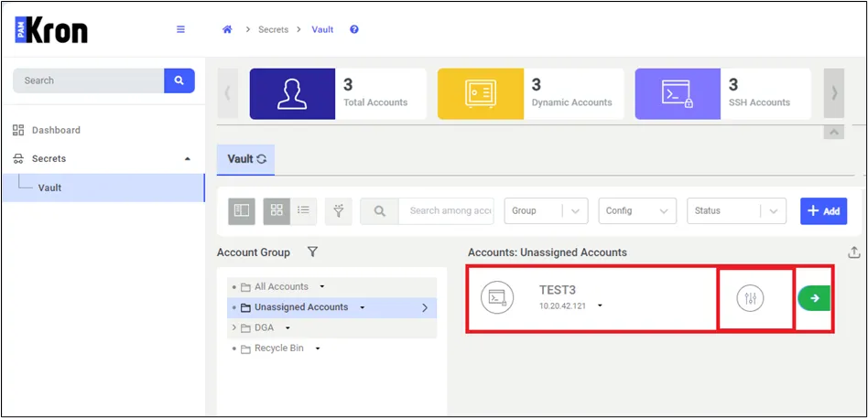Select Vault in the sidebar tree
Viewport: 868px width, 418px height.
(103, 188)
